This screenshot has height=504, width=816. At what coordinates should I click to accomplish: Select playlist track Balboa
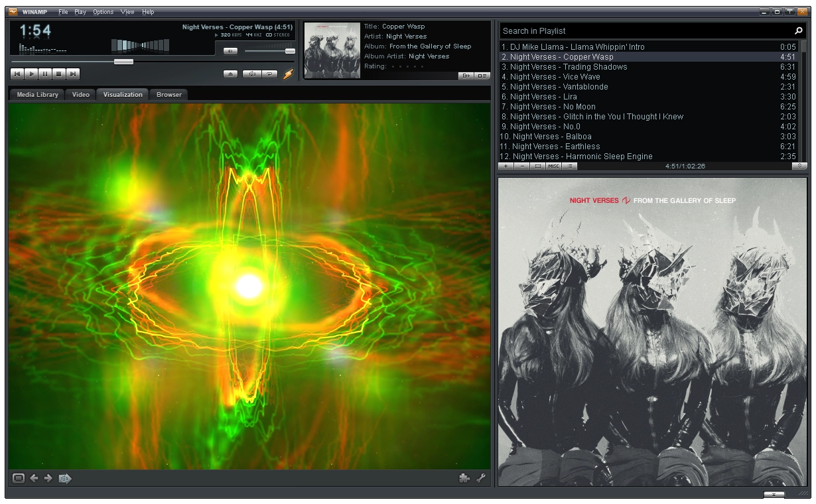point(649,137)
